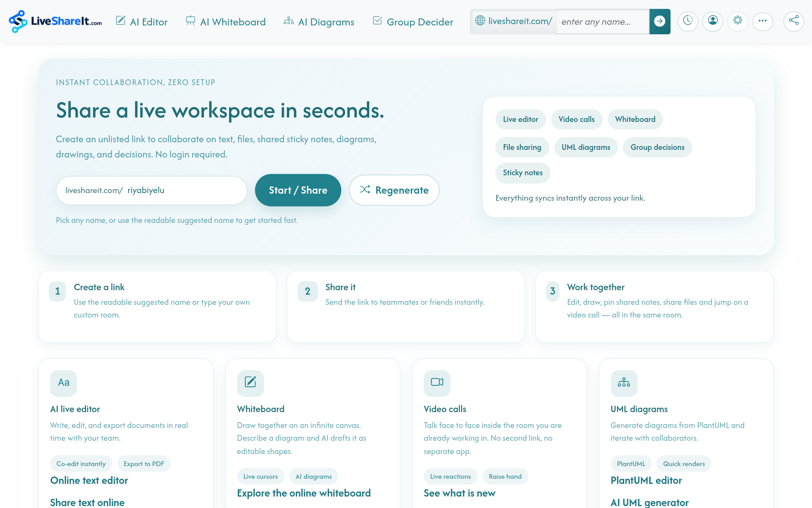
Task: Open the Online text editor link
Action: coord(89,480)
